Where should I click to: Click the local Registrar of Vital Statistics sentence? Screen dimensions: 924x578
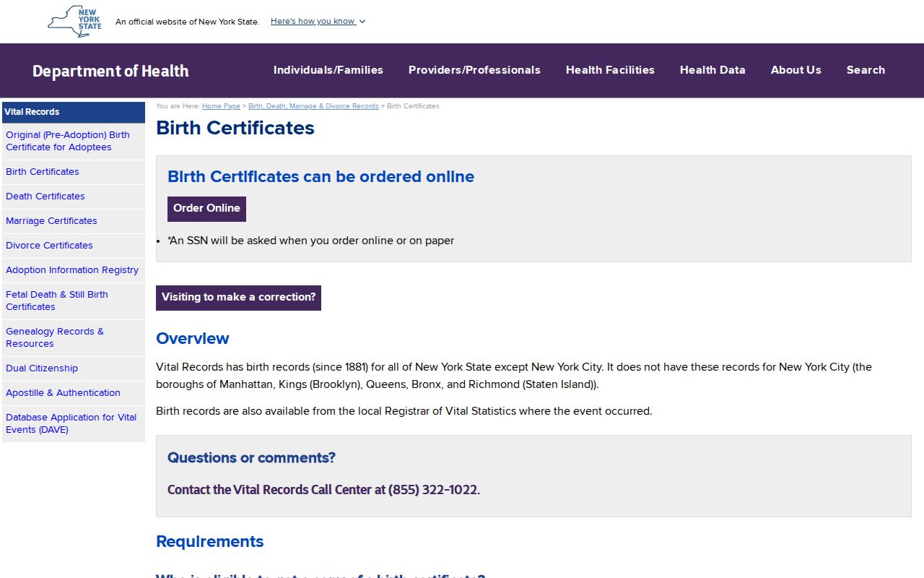coord(404,411)
